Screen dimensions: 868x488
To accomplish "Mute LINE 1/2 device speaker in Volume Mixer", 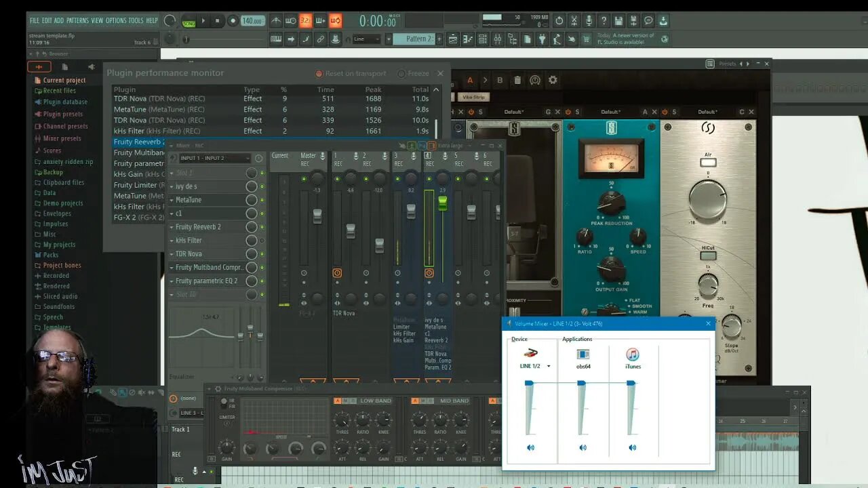I will 530,447.
